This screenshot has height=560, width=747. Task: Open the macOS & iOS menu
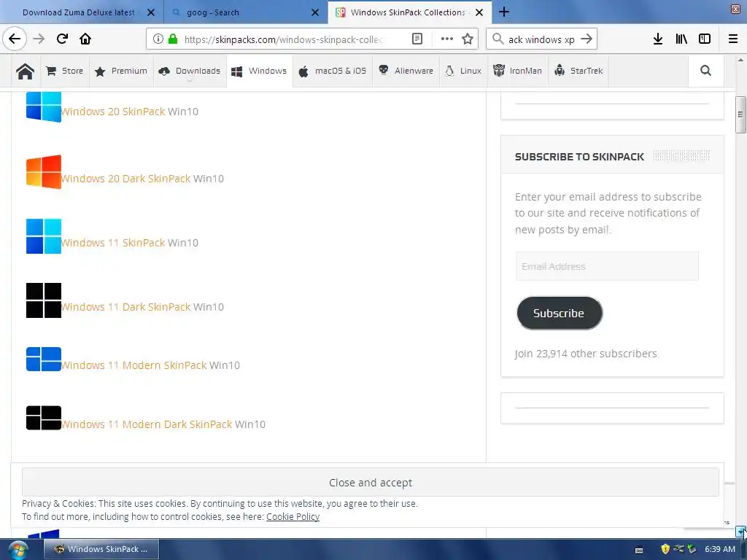point(332,71)
